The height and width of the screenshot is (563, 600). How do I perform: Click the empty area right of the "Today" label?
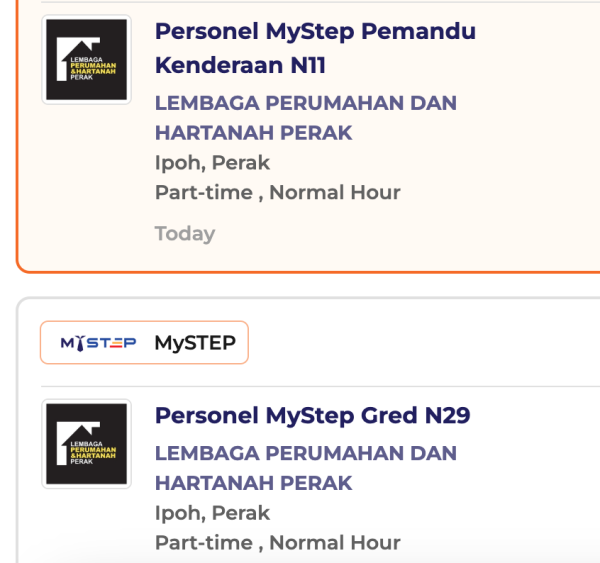[400, 234]
